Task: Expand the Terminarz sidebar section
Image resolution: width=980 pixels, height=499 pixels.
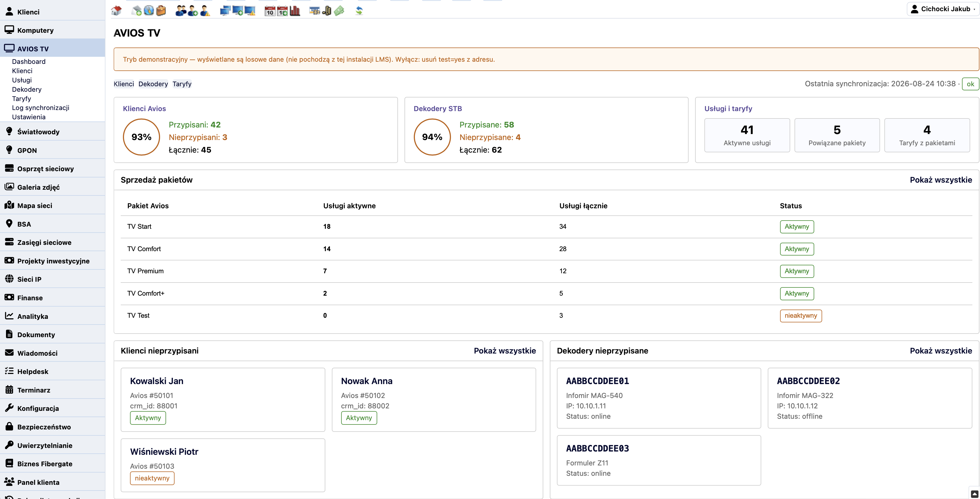Action: [52, 390]
